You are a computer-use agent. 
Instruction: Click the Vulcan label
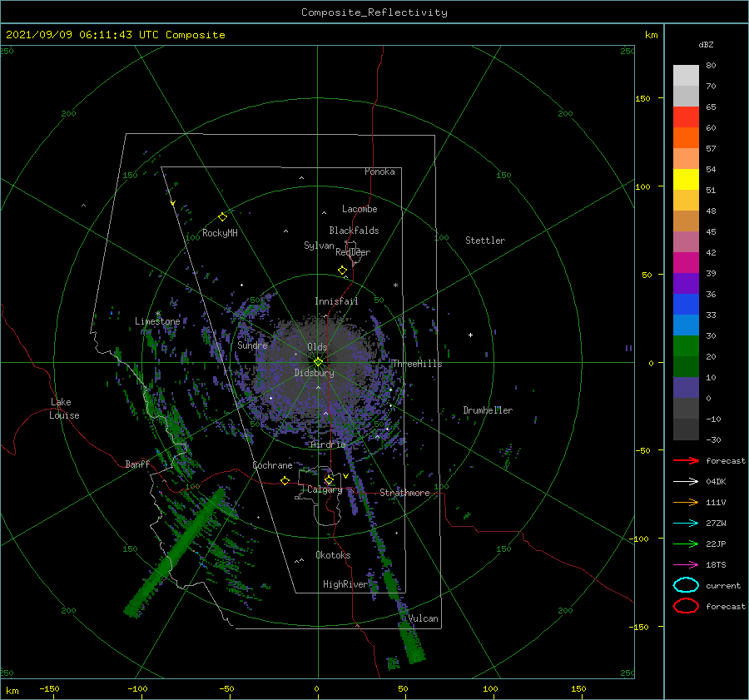pyautogui.click(x=423, y=618)
